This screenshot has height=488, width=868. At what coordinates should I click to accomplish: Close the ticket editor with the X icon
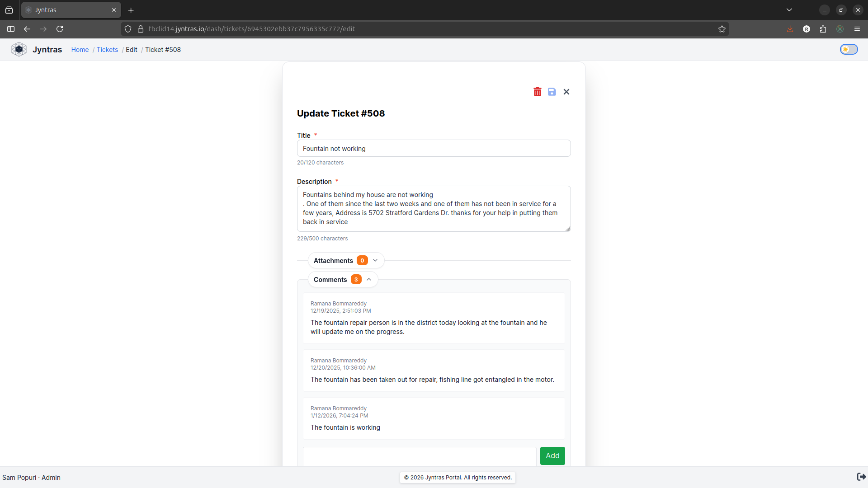[566, 92]
